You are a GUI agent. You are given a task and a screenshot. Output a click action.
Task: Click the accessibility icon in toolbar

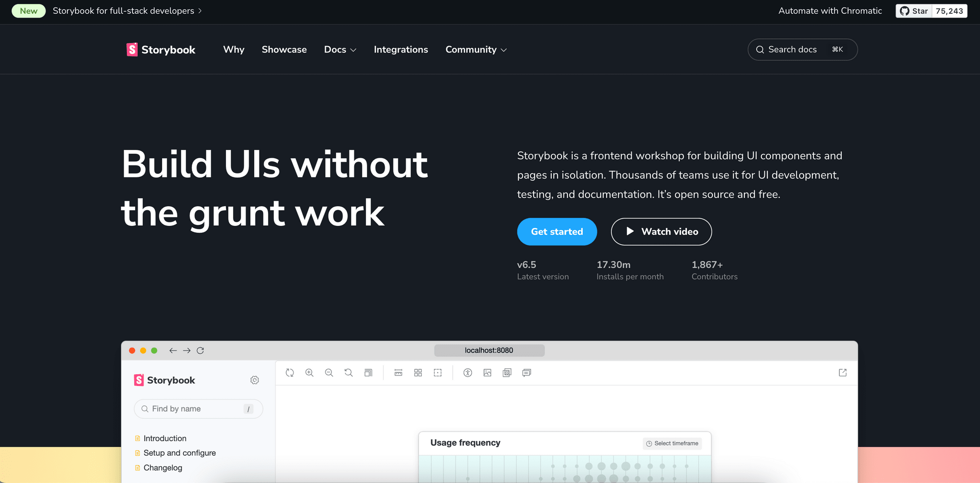468,373
